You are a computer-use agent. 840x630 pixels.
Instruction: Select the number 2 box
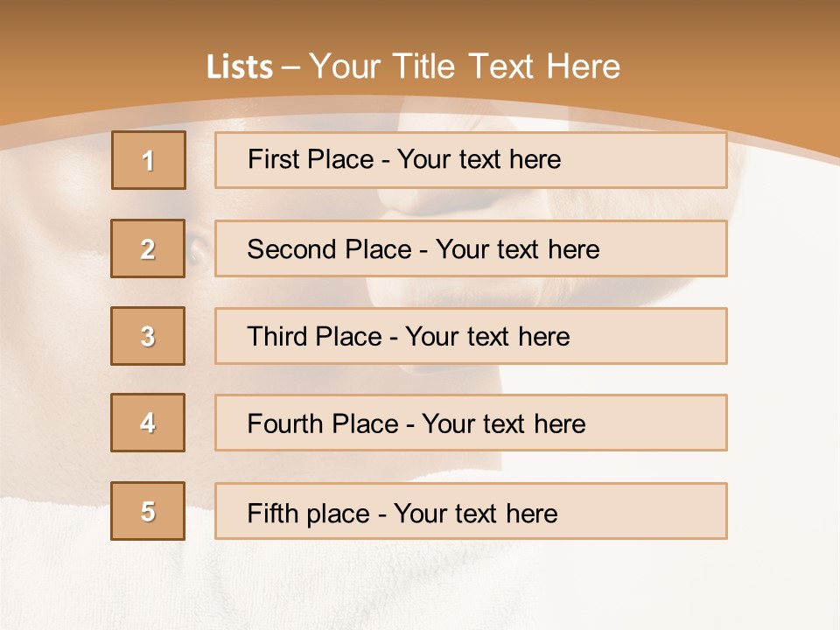(x=149, y=248)
